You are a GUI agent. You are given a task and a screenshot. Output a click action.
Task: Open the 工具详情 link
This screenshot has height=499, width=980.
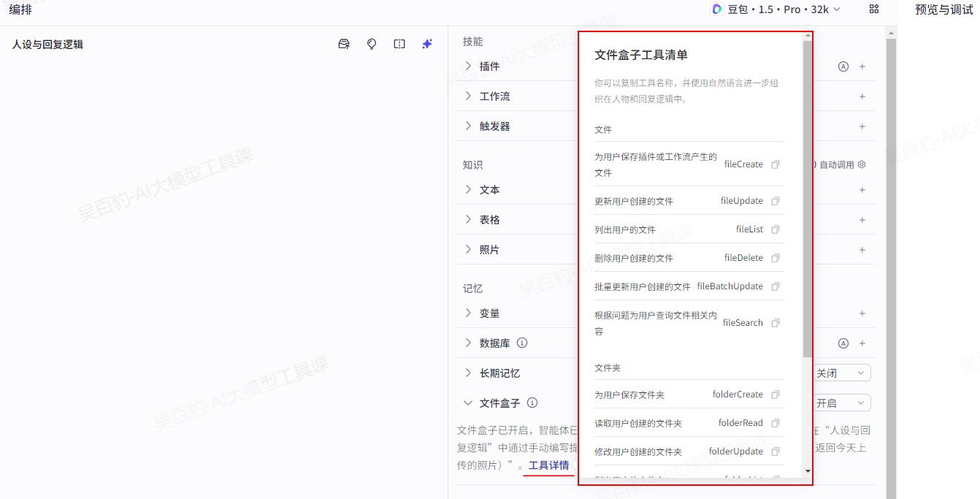click(x=548, y=465)
